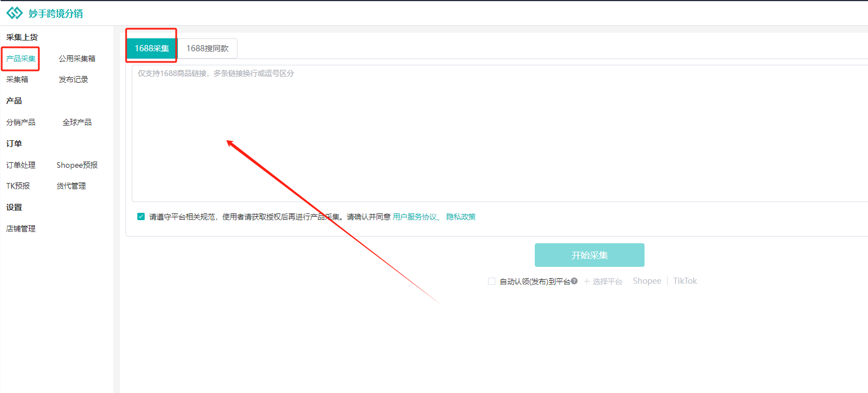Switch to the 1688搜同款 tab

(x=207, y=48)
